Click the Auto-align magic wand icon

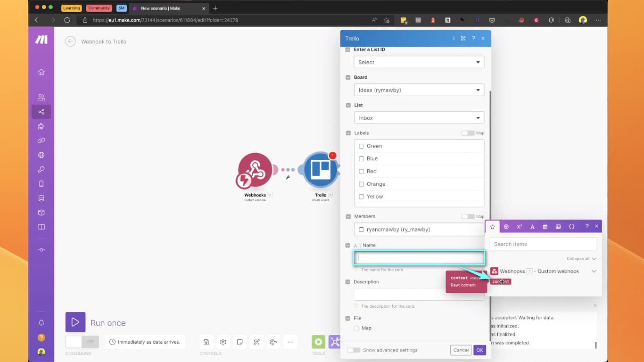(x=256, y=342)
